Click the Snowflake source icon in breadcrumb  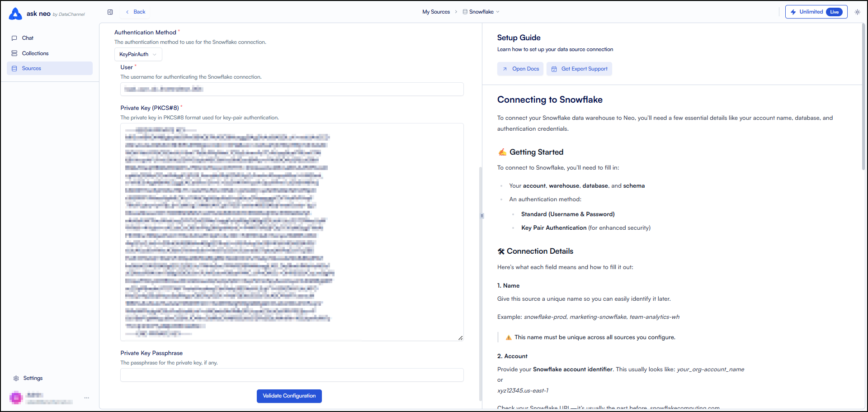coord(465,12)
